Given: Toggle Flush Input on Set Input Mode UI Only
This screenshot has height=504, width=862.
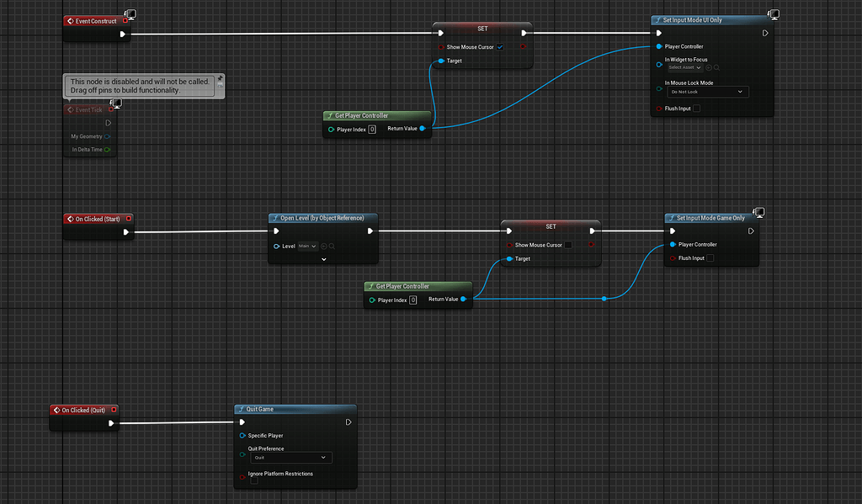Looking at the screenshot, I should pos(697,109).
